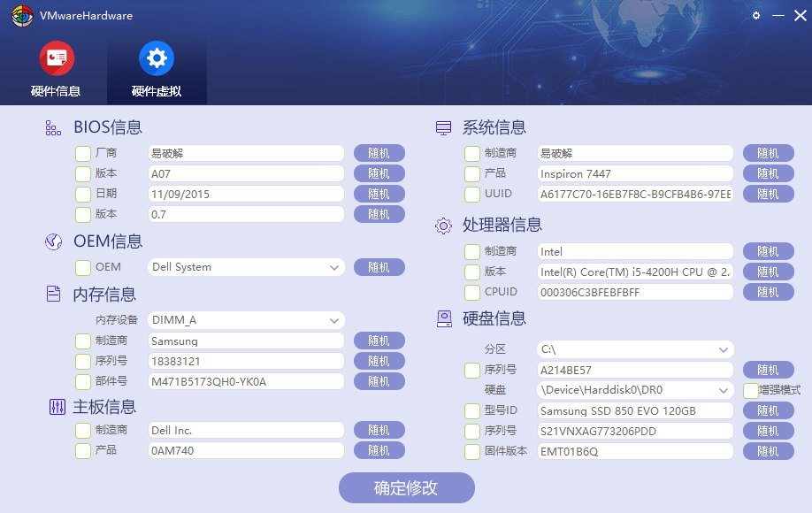The height and width of the screenshot is (513, 812).
Task: Enable the UUID checkbox
Action: tap(472, 194)
